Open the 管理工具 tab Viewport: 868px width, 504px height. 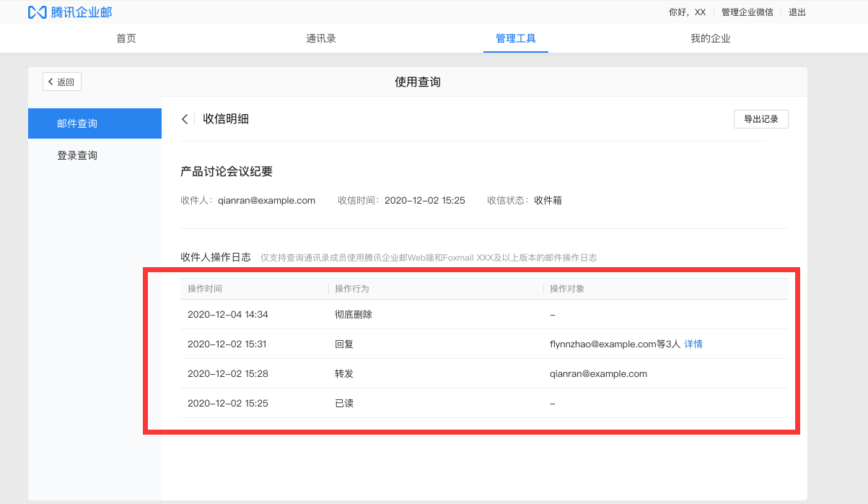pyautogui.click(x=515, y=38)
